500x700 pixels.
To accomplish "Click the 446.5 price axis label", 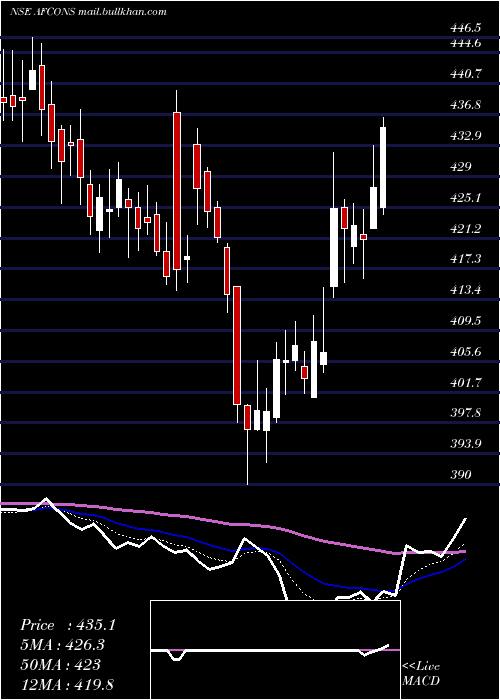I will (x=466, y=28).
